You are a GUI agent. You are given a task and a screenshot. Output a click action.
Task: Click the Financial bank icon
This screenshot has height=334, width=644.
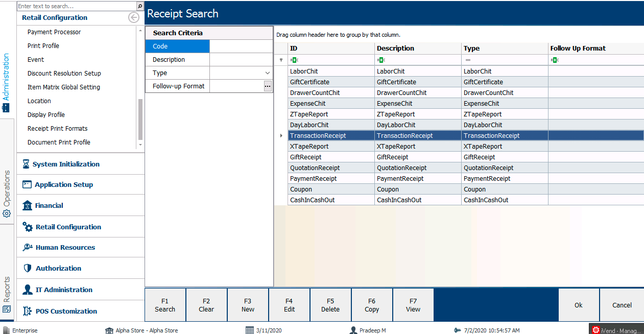pyautogui.click(x=27, y=205)
